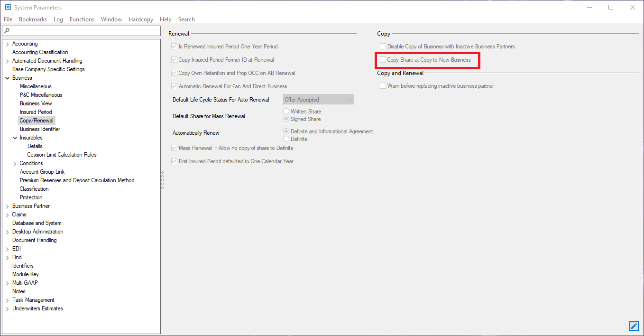Screen dimensions: 644x336
Task: Enable Copy Share at Copy to New Business
Action: point(383,60)
